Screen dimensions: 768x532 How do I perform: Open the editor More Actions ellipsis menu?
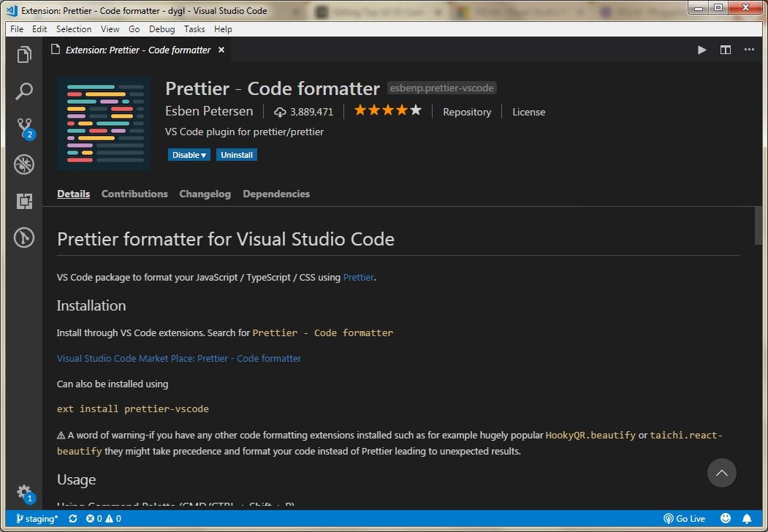[749, 50]
